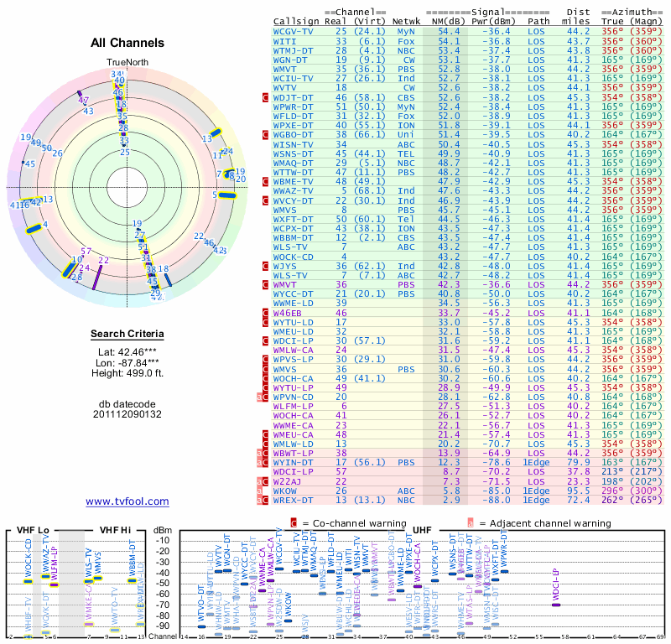The height and width of the screenshot is (644, 671).
Task: Select WBWT-LP callsign in the table
Action: tap(293, 453)
